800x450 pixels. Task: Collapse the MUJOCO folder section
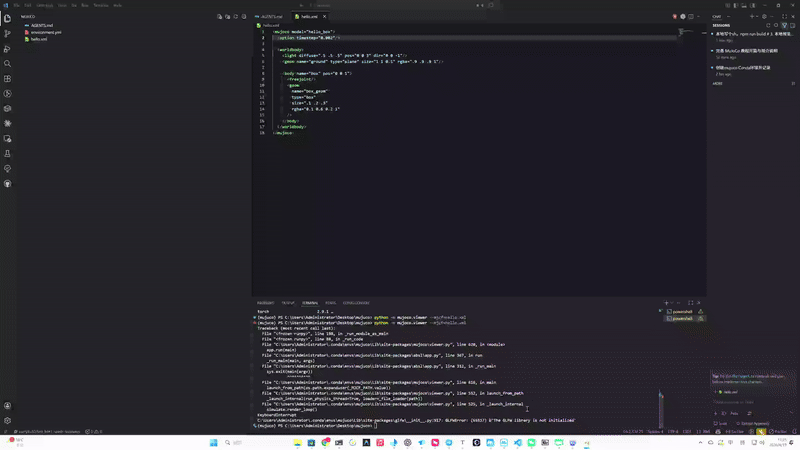click(x=28, y=17)
